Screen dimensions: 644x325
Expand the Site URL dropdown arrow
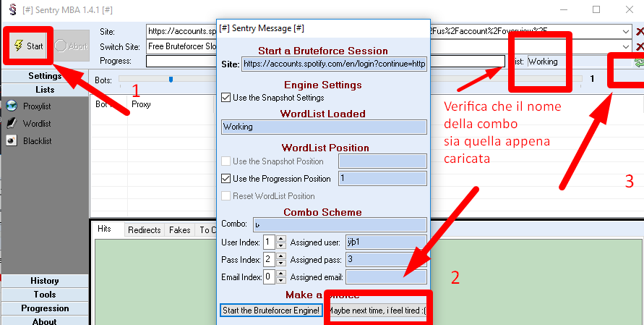click(625, 32)
